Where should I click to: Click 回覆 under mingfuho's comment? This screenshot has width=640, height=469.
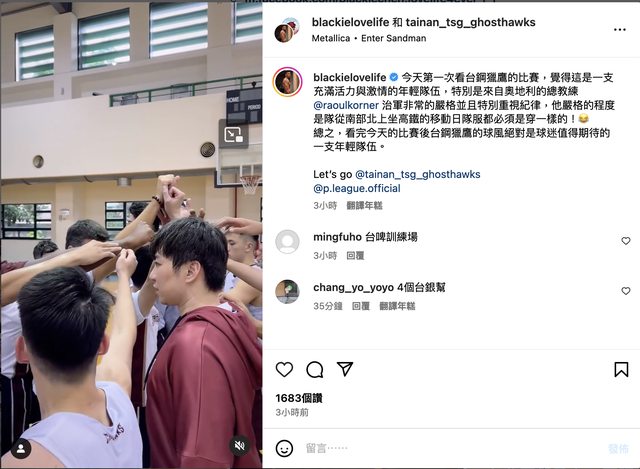(x=355, y=256)
